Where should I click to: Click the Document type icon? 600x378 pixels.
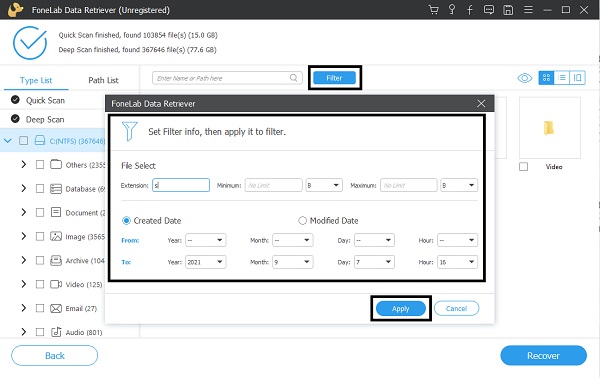point(56,212)
